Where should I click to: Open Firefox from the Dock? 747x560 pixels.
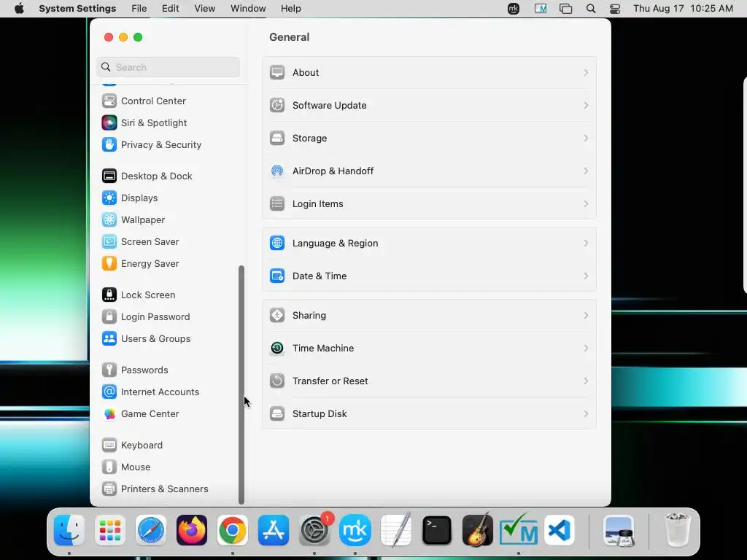(192, 531)
